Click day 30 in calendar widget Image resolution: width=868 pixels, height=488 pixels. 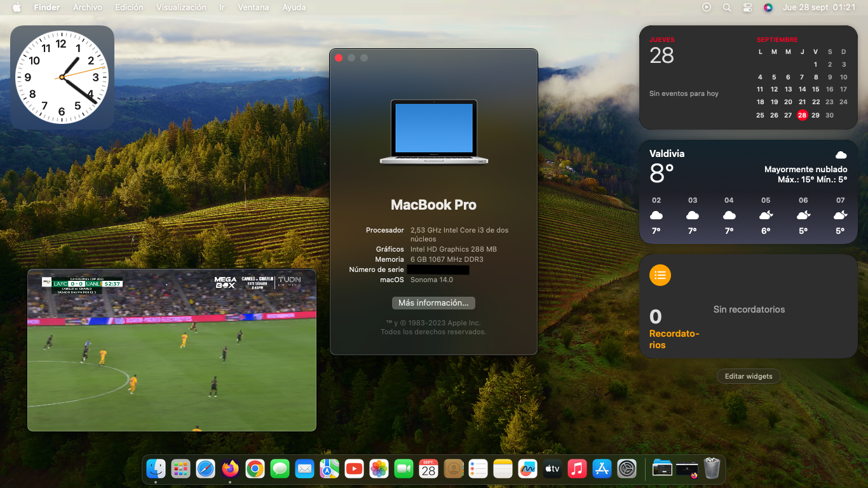(830, 115)
